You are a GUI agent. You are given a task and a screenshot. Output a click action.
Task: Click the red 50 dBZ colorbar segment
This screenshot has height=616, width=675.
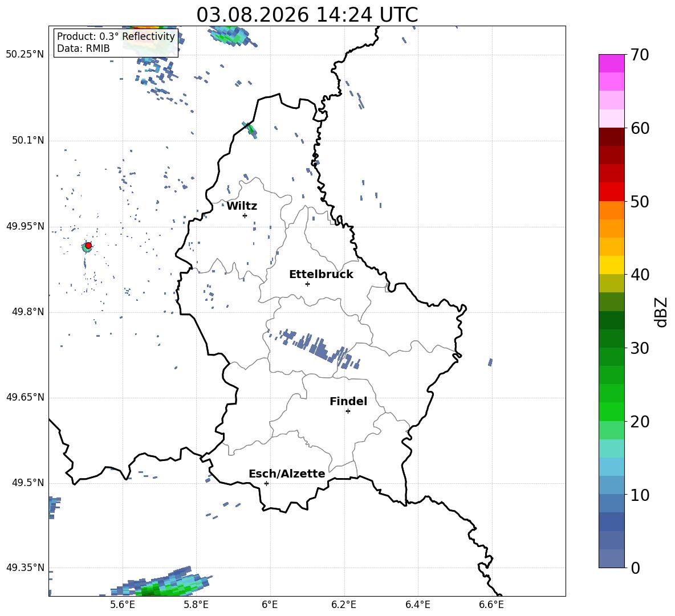[611, 192]
